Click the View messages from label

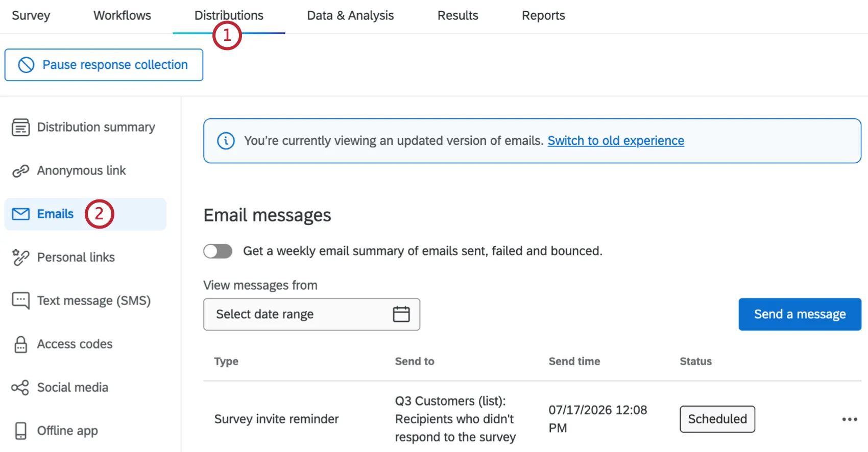click(x=260, y=285)
